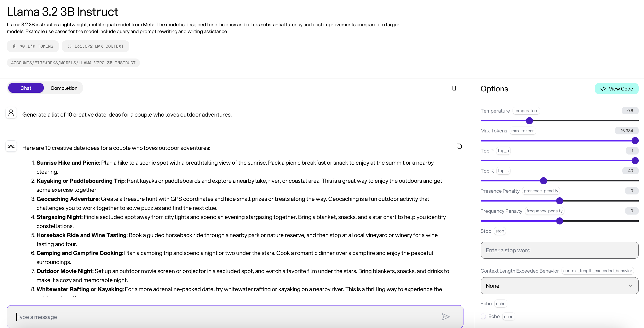Click the Top P slider handle
The height and width of the screenshot is (328, 644).
point(635,161)
